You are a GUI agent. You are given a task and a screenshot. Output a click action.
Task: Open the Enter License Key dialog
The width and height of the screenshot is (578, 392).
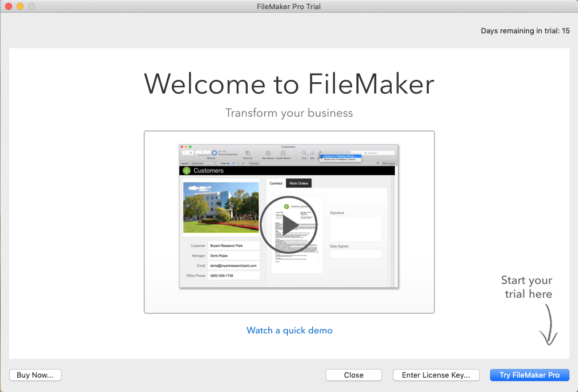pos(436,375)
